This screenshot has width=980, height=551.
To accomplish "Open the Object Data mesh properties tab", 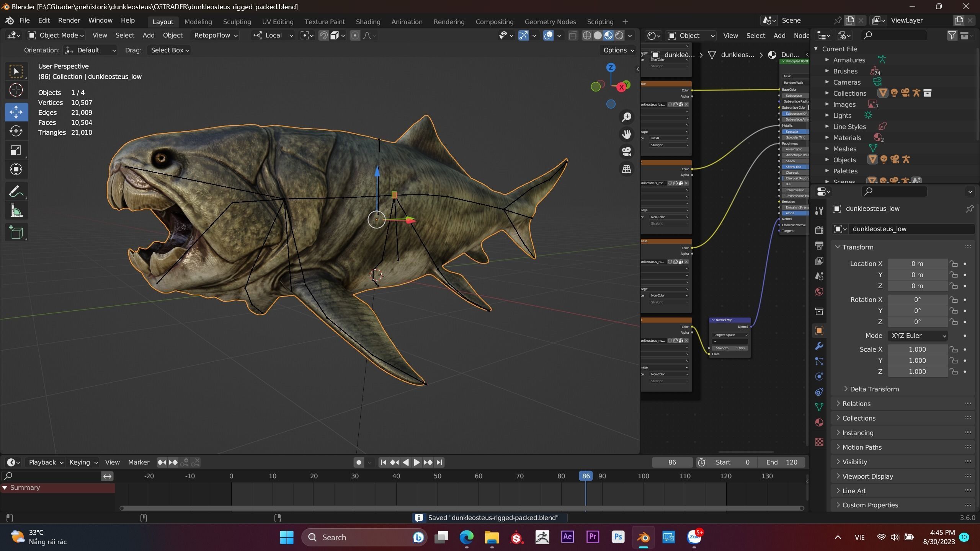I will point(819,407).
